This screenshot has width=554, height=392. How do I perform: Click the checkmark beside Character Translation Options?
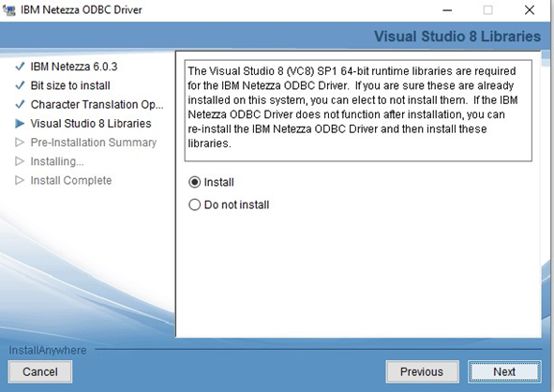click(x=20, y=104)
